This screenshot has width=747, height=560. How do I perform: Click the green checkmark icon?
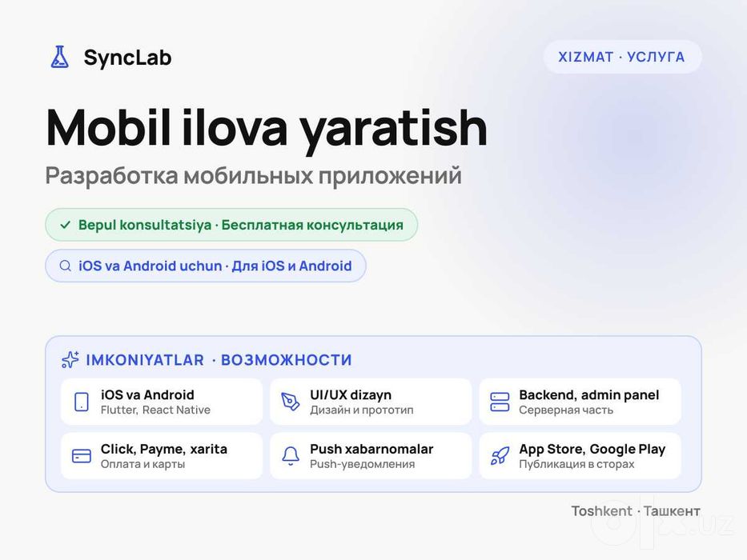[x=66, y=225]
